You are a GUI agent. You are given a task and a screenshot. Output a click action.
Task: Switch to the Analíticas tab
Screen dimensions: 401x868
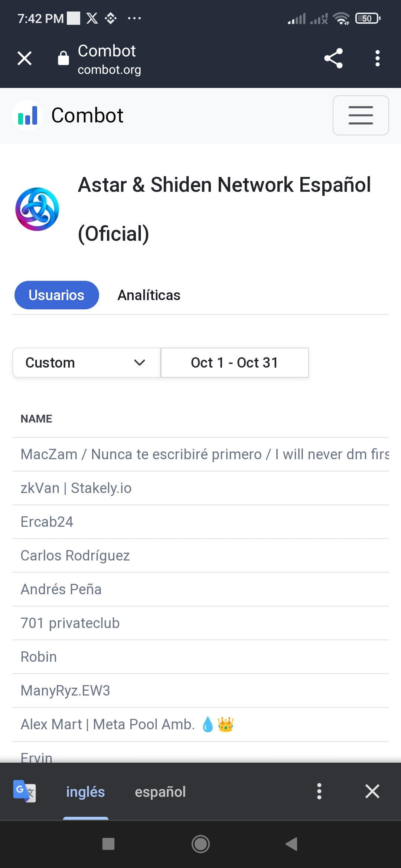tap(149, 295)
